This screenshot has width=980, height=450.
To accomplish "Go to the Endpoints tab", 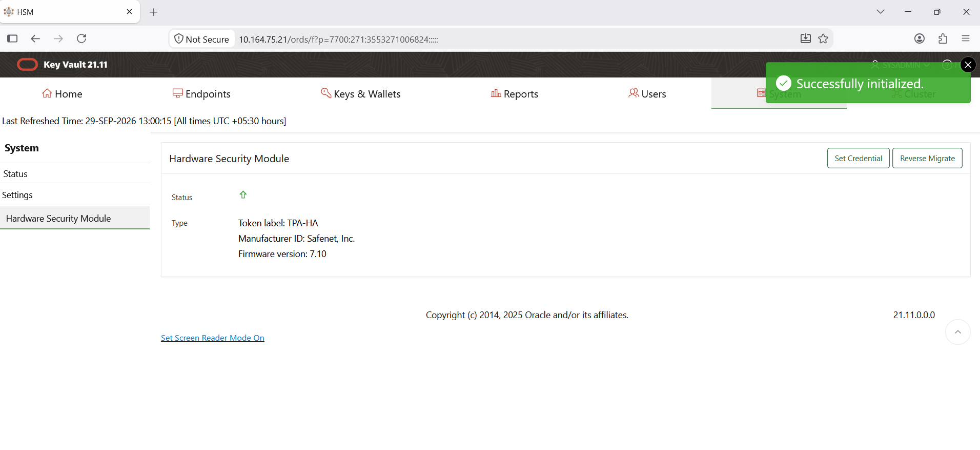I will click(201, 94).
